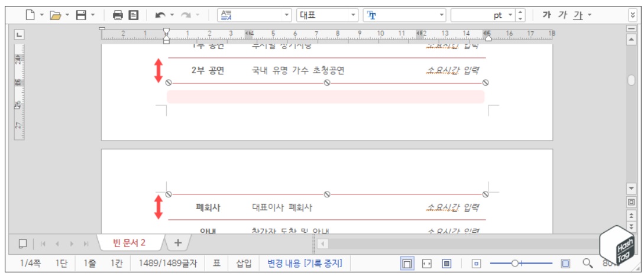Toggle bold 가 formatting
Viewport: 644px width, 276px height.
click(546, 15)
